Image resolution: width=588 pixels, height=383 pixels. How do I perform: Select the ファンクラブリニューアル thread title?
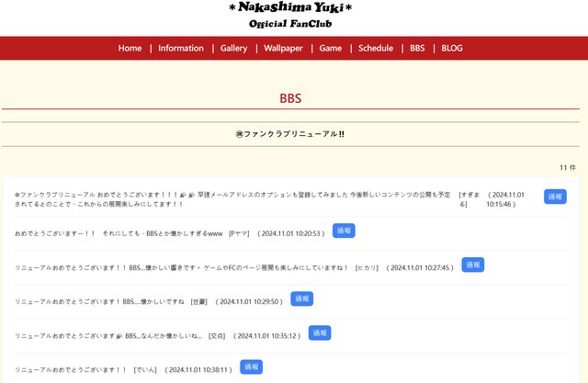point(290,134)
